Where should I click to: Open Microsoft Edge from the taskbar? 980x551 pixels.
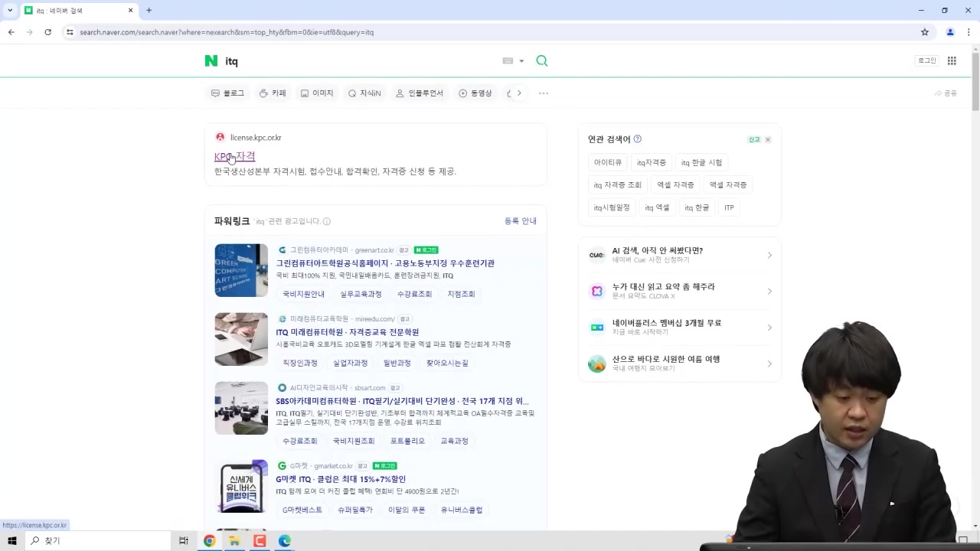click(284, 541)
